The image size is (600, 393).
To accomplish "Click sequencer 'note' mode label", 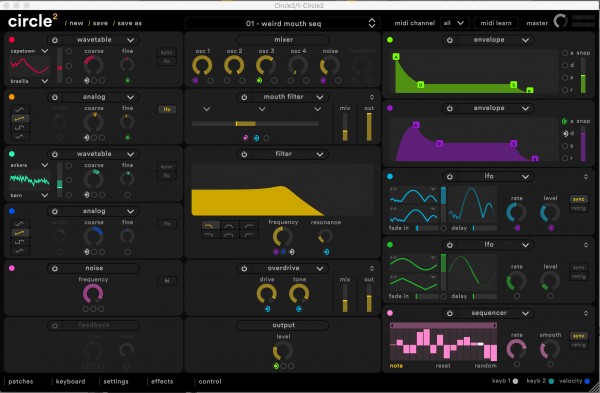I will click(x=396, y=366).
